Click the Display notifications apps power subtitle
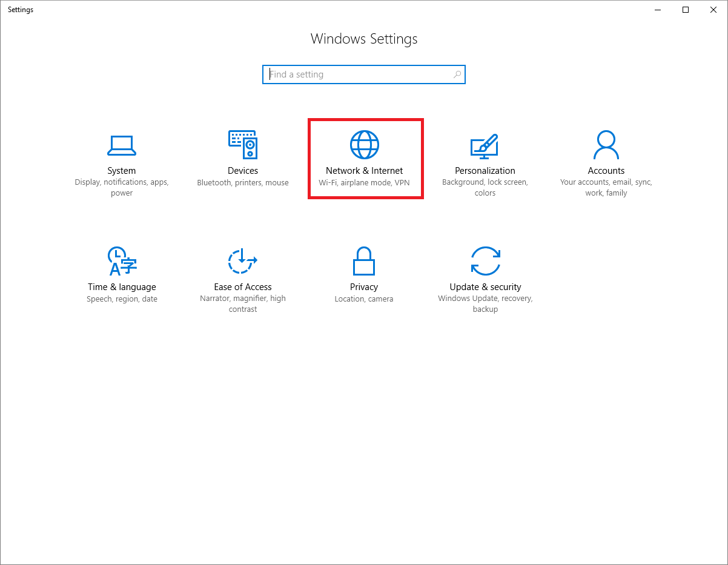Screen dimensions: 728x565 121,187
